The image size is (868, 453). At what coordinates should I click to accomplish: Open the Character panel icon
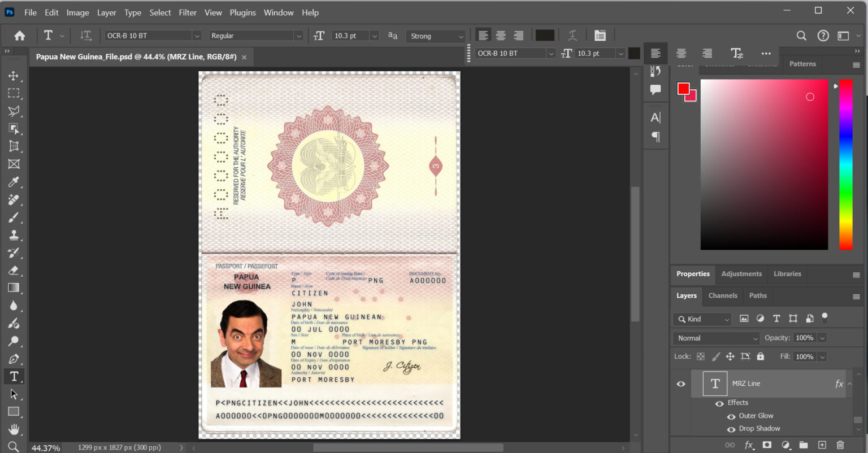click(656, 117)
